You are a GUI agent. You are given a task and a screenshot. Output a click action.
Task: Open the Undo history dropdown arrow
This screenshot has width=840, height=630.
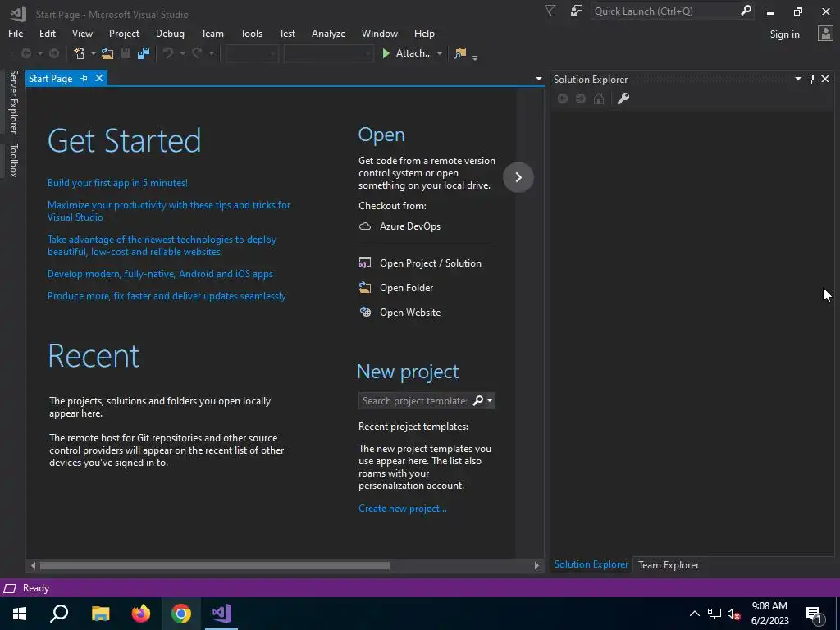tap(182, 53)
